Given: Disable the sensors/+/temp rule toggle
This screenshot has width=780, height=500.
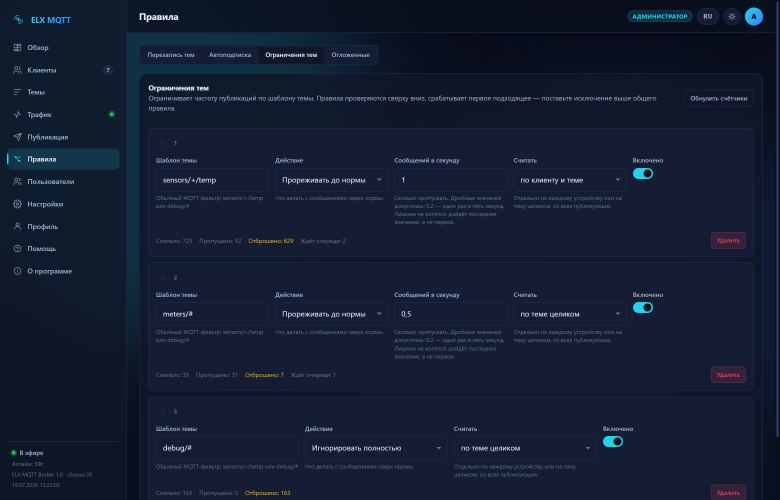Looking at the screenshot, I should [643, 174].
